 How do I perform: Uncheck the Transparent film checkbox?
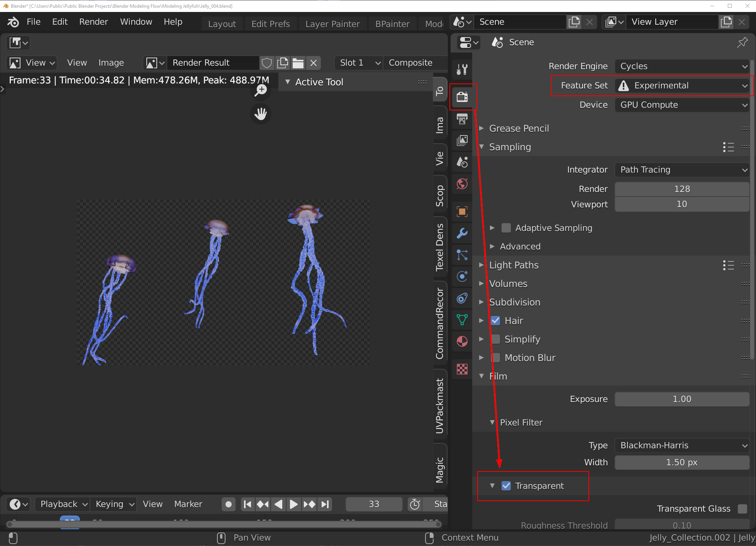[506, 486]
